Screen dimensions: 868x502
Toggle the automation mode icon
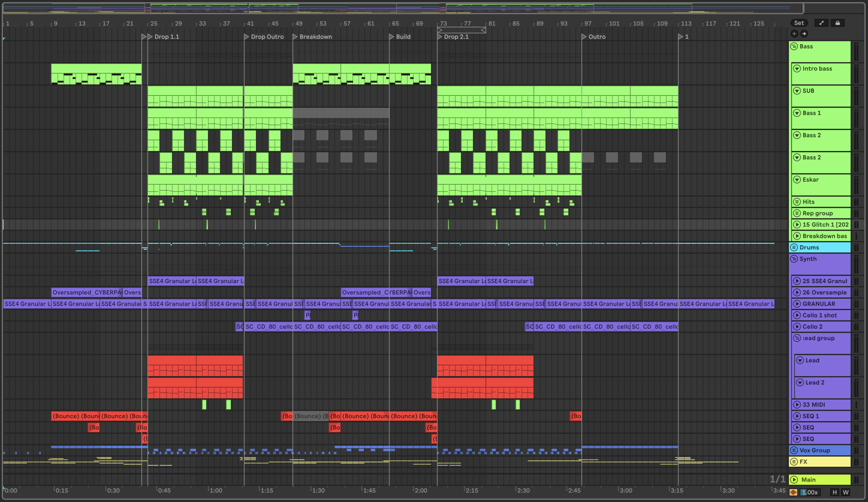pos(821,23)
